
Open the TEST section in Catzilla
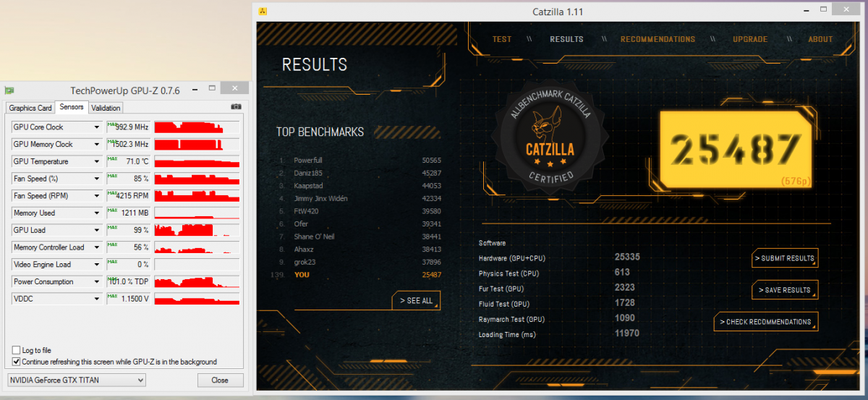(502, 39)
